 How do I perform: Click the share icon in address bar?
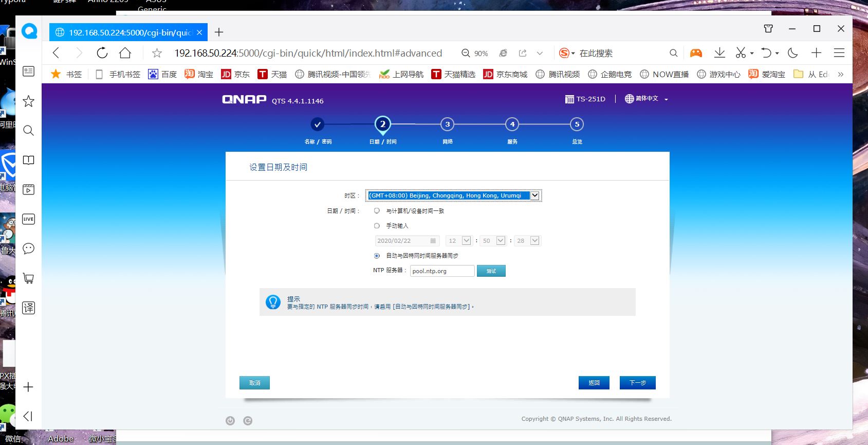(523, 53)
